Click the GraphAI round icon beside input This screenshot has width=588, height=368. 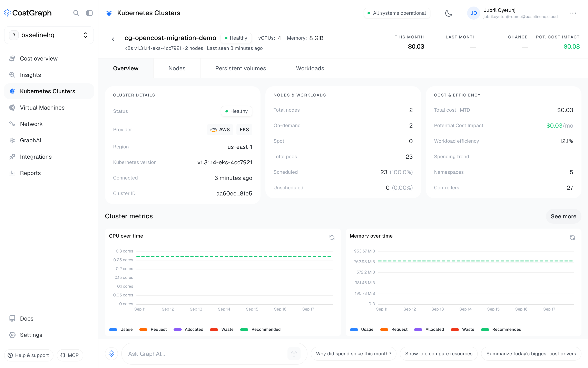click(111, 354)
